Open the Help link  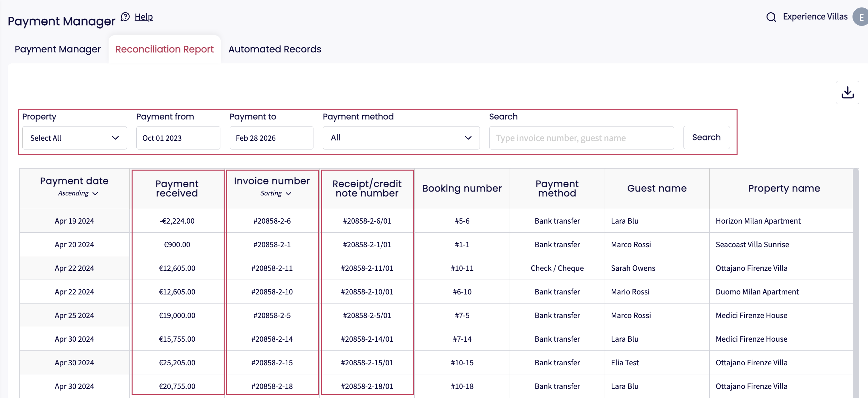point(143,17)
